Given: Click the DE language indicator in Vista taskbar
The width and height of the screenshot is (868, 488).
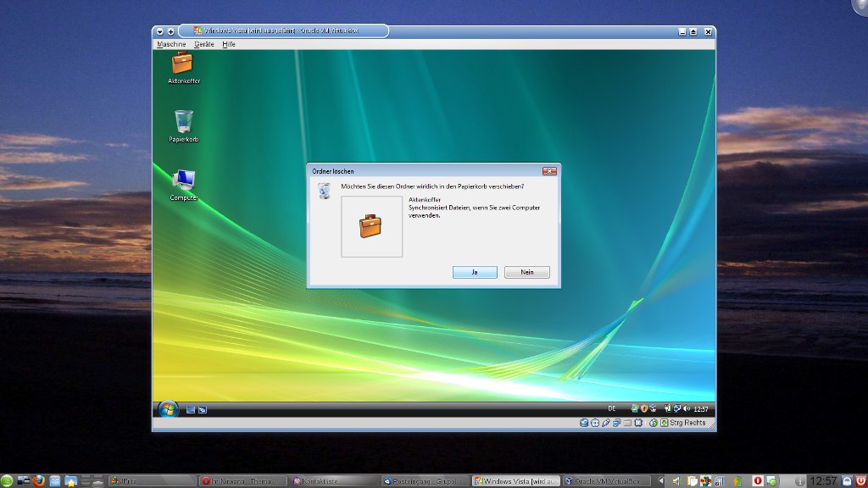Looking at the screenshot, I should pyautogui.click(x=612, y=408).
